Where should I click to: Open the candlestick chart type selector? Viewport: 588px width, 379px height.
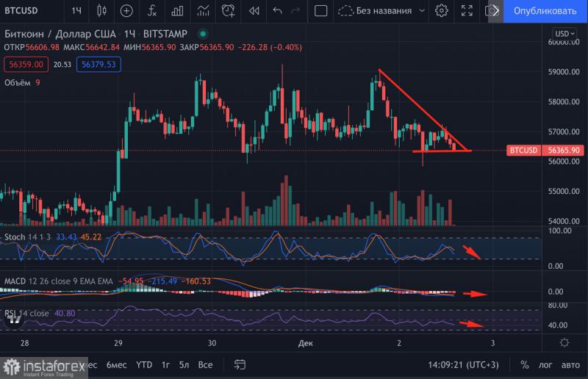101,10
